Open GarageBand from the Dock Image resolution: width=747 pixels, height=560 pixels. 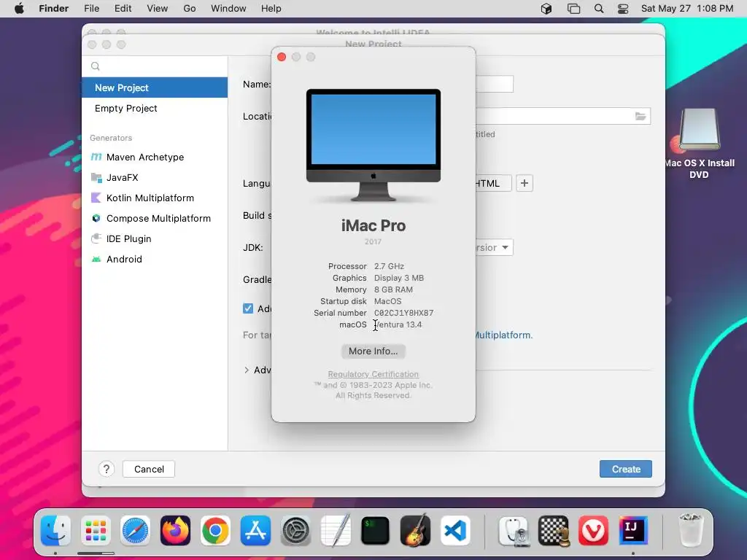point(415,531)
